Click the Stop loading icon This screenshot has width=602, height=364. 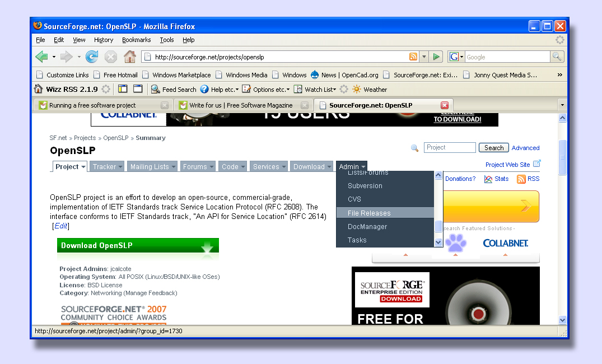click(110, 57)
